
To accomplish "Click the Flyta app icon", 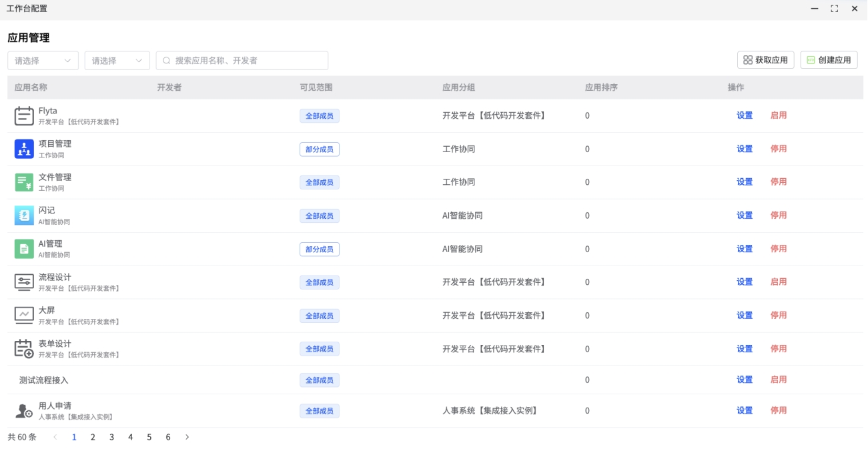I will click(x=24, y=116).
